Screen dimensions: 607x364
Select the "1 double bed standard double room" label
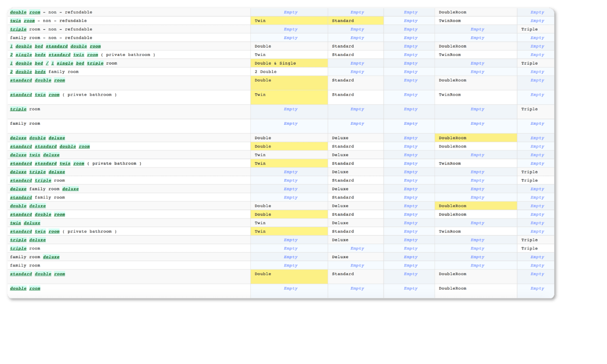pyautogui.click(x=55, y=46)
